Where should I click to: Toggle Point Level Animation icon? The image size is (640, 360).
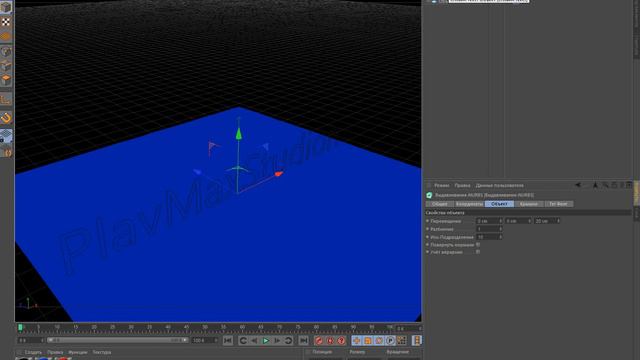[402, 340]
